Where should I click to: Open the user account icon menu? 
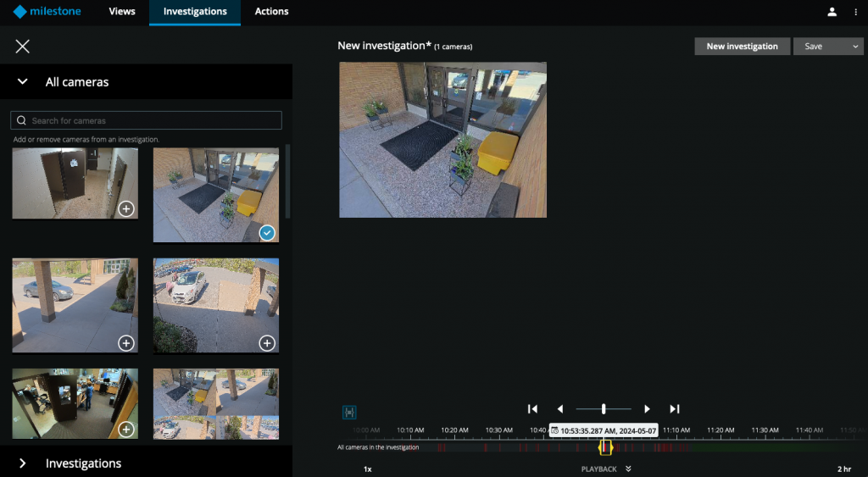click(832, 12)
